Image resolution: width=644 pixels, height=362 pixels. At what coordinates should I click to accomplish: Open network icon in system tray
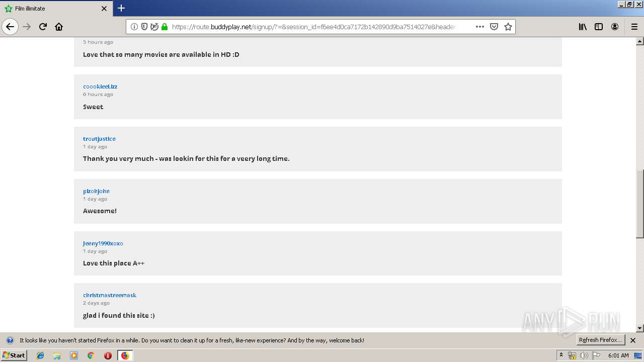click(572, 355)
